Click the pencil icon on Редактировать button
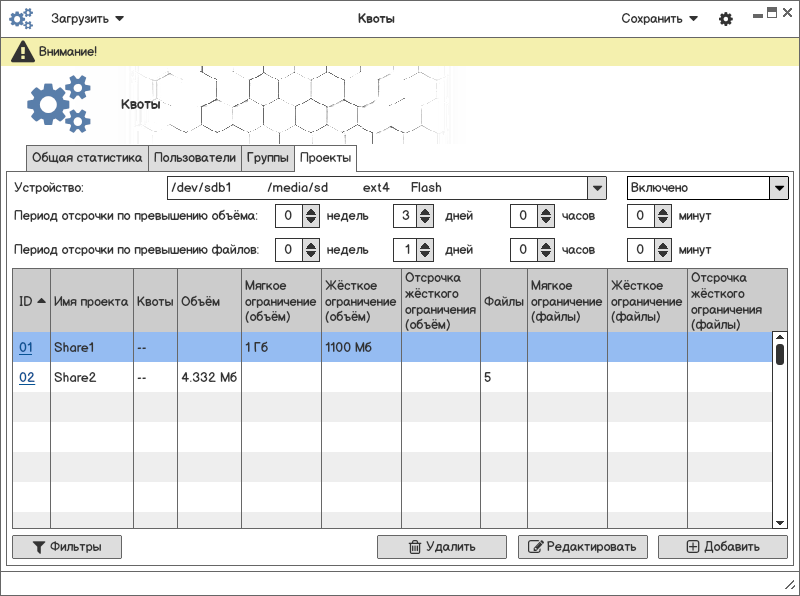800x596 pixels. coord(535,547)
